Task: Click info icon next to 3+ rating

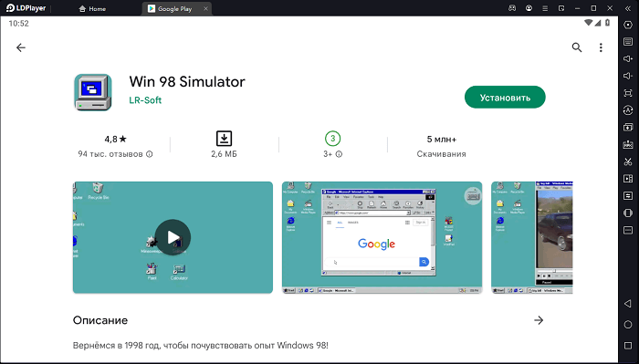Action: tap(339, 154)
